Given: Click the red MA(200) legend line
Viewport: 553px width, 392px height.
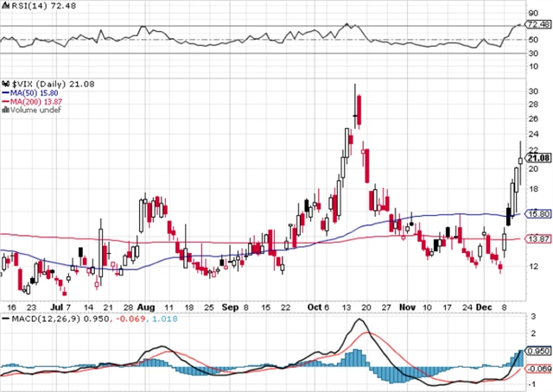Looking at the screenshot, I should pyautogui.click(x=5, y=101).
